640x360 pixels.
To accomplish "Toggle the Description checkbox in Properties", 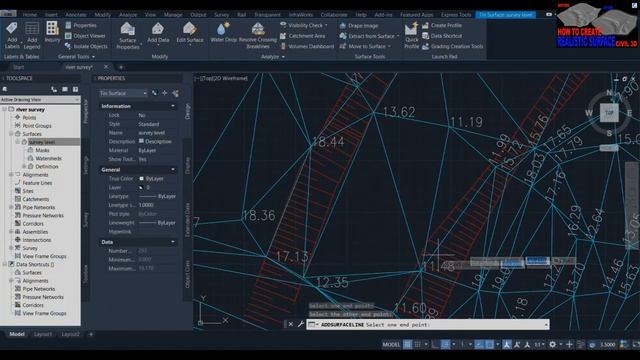I will tap(141, 141).
